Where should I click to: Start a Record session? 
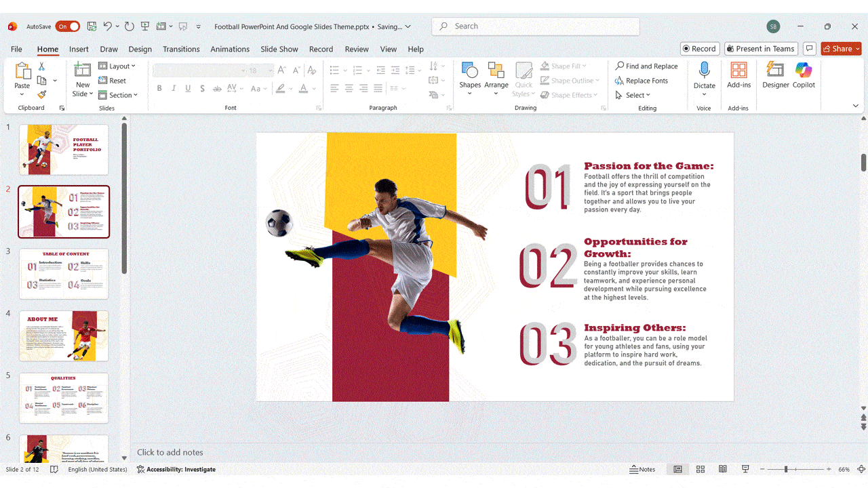click(699, 48)
